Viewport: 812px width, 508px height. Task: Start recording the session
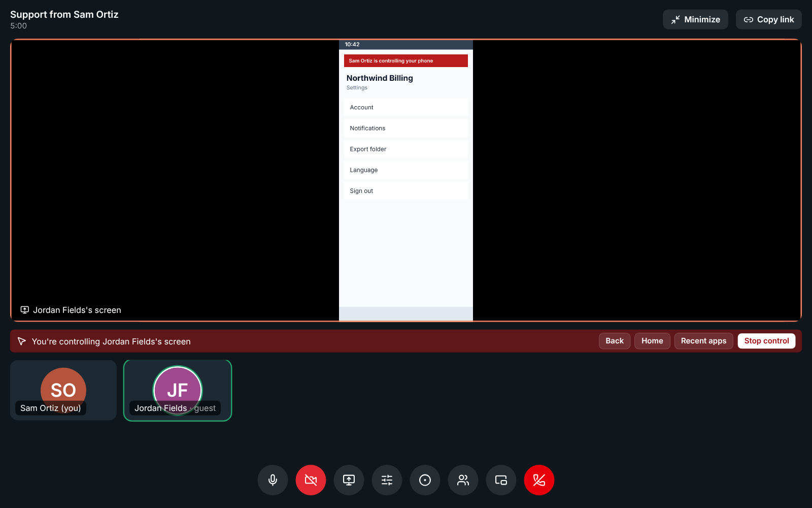425,480
